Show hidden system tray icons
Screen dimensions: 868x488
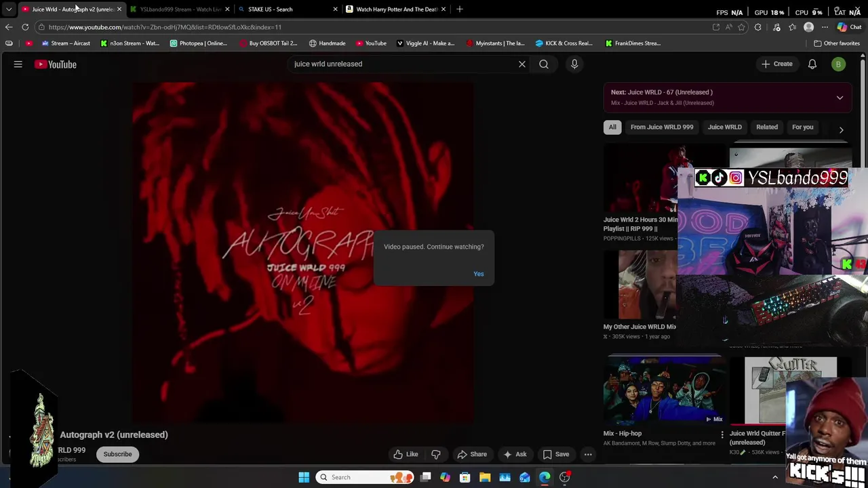pyautogui.click(x=775, y=477)
